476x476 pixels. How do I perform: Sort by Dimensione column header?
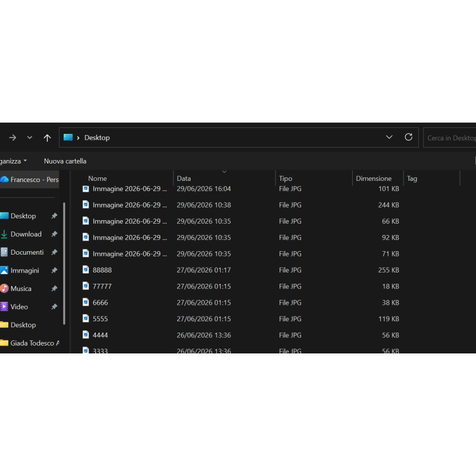[x=374, y=178]
